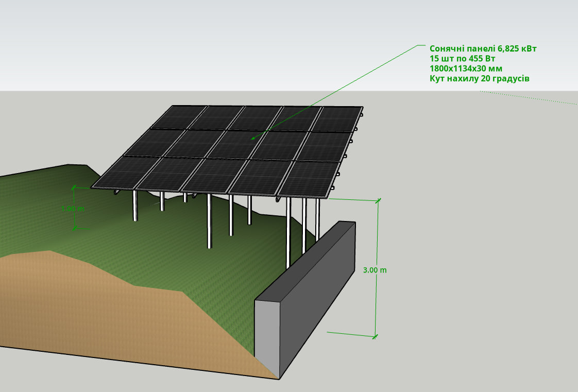Select the bottom-right solar panel
The image size is (578, 392).
click(308, 179)
